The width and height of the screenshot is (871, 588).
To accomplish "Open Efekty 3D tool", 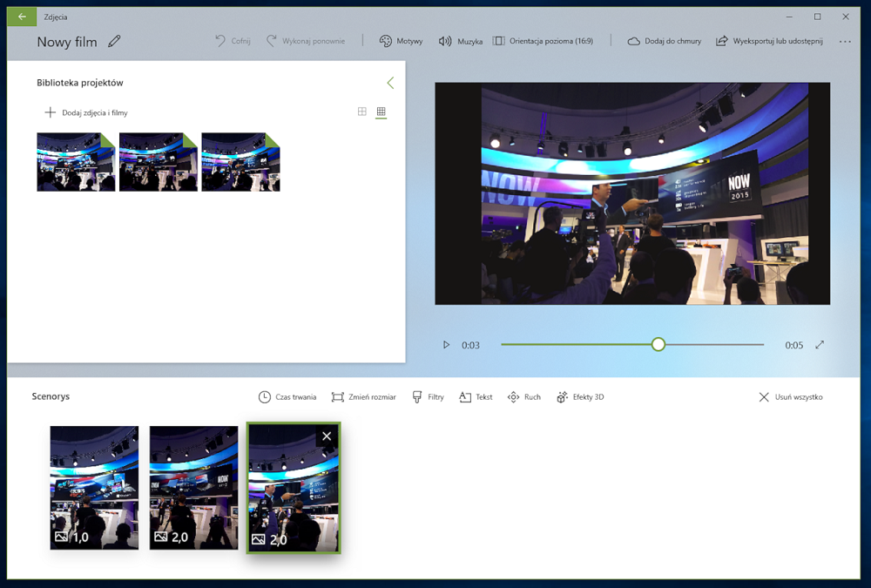I will pos(580,397).
